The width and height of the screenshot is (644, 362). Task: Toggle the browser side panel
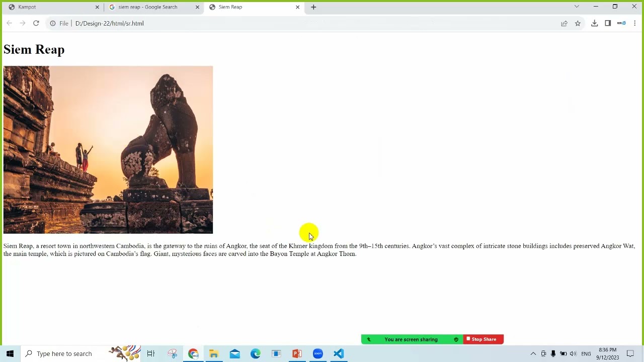(x=608, y=23)
